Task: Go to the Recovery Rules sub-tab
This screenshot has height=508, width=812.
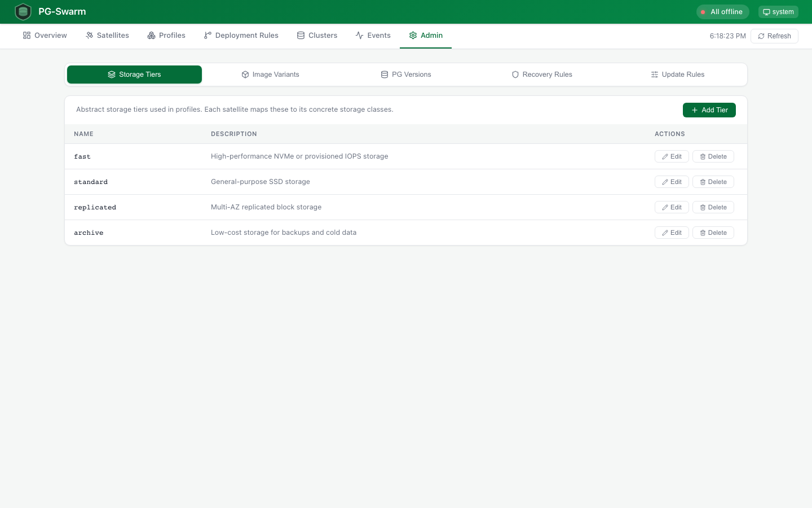Action: coord(542,75)
